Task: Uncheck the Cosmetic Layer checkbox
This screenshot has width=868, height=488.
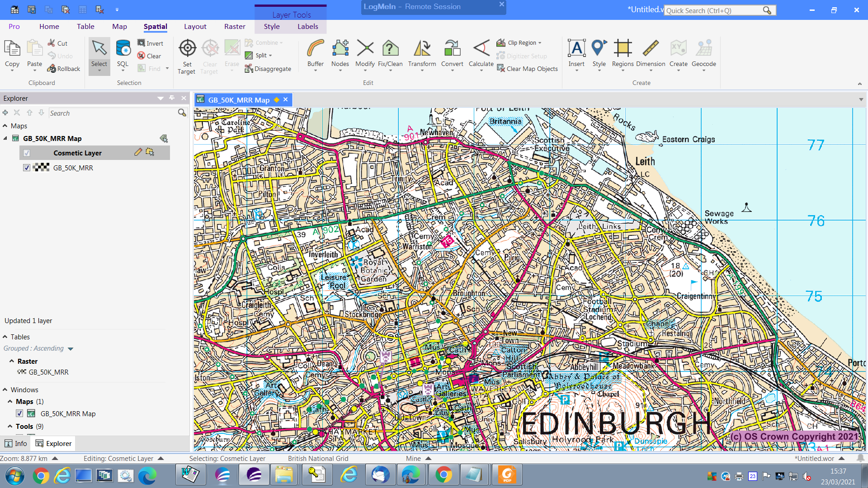Action: (27, 153)
